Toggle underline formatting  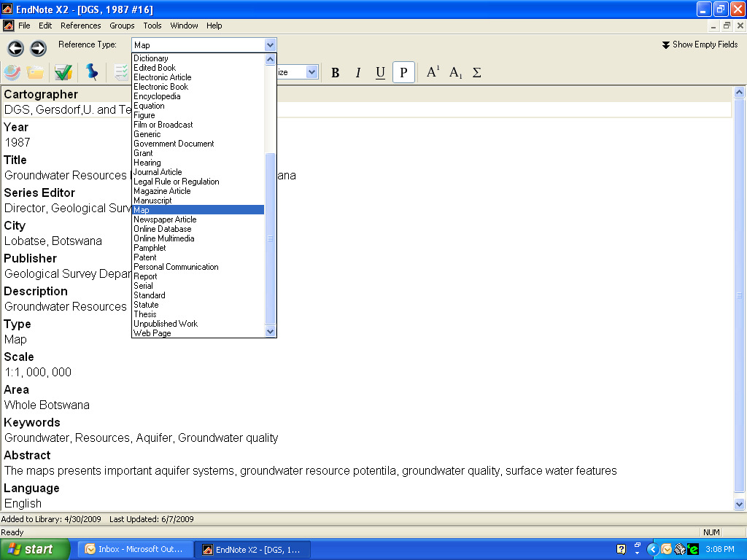380,73
